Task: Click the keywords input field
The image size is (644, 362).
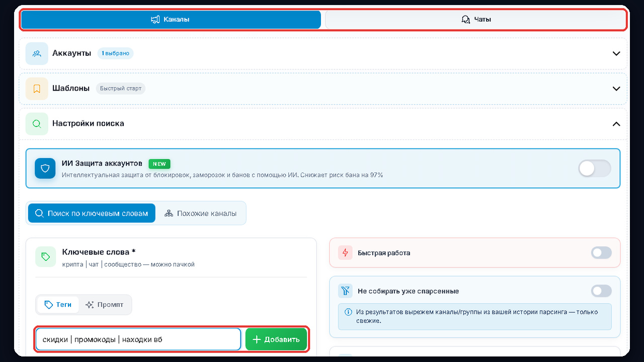Action: point(138,339)
